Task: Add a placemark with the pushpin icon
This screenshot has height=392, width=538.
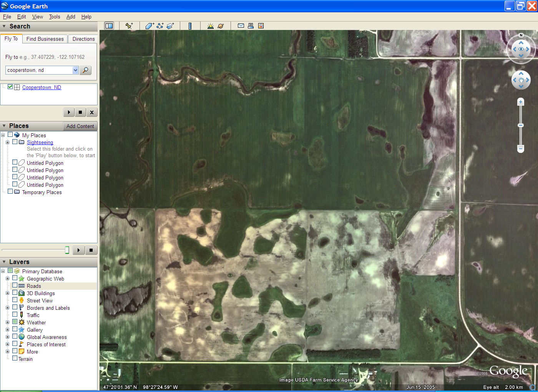Action: 129,26
